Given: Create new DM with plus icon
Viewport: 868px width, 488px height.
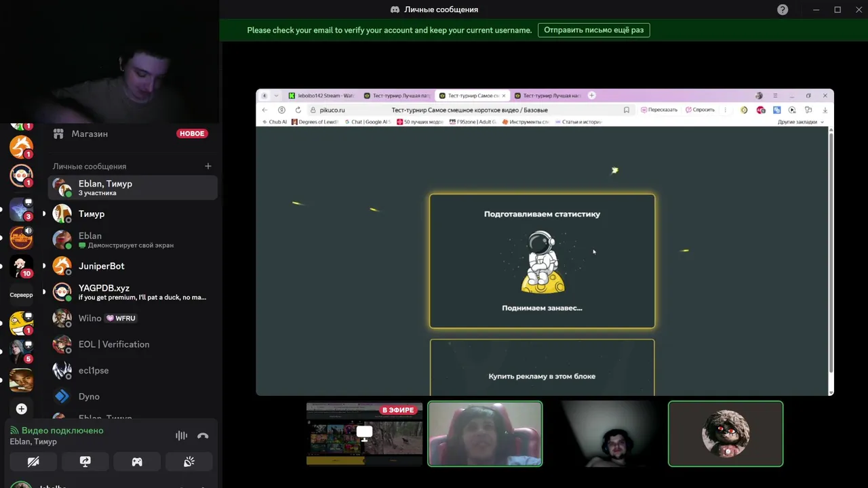Looking at the screenshot, I should 208,166.
